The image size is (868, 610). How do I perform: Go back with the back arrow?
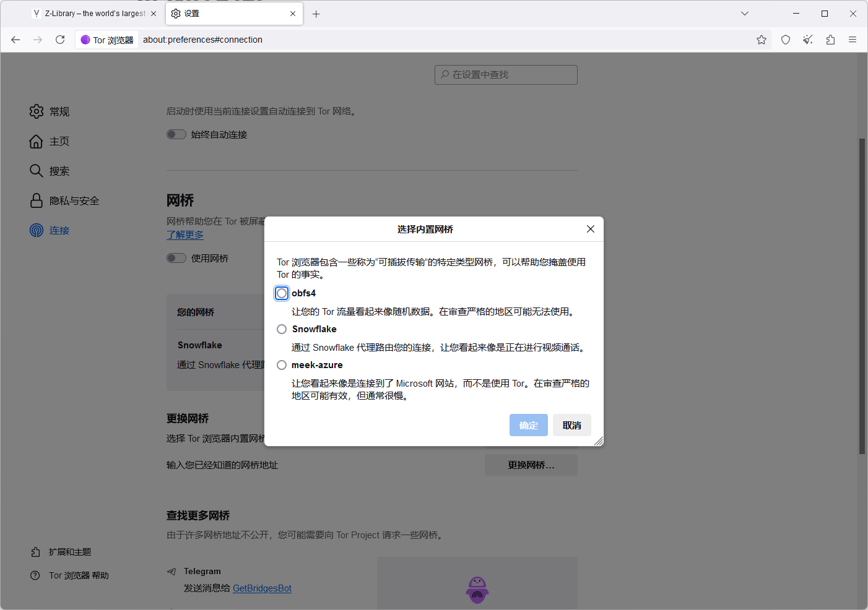click(x=15, y=40)
